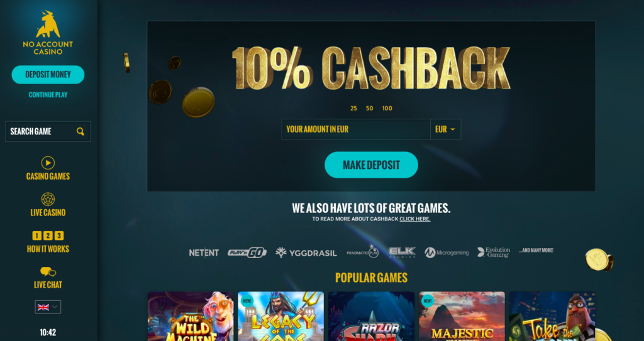The height and width of the screenshot is (341, 644).
Task: Open the EUR currency dropdown
Action: (446, 129)
